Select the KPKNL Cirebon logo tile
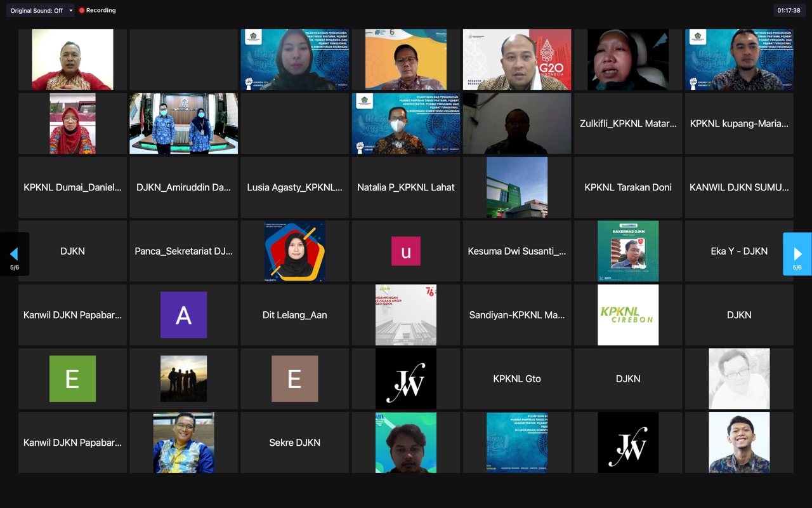Screen dimensions: 812x508 pyautogui.click(x=628, y=315)
